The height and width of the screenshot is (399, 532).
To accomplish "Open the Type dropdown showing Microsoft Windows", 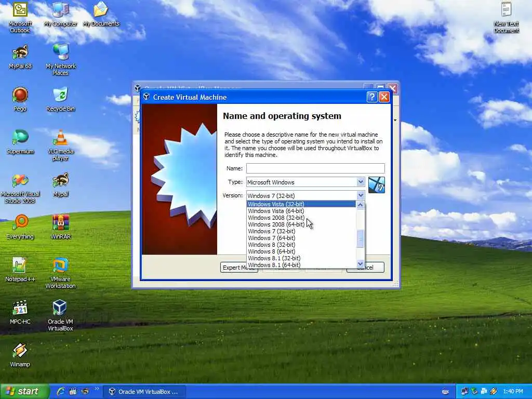I will coord(305,182).
